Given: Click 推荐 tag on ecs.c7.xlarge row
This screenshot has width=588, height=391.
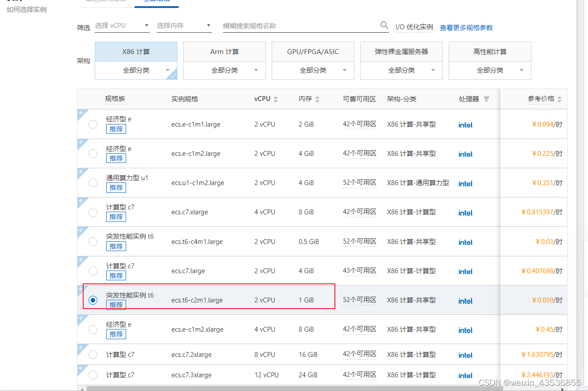Looking at the screenshot, I should (116, 217).
